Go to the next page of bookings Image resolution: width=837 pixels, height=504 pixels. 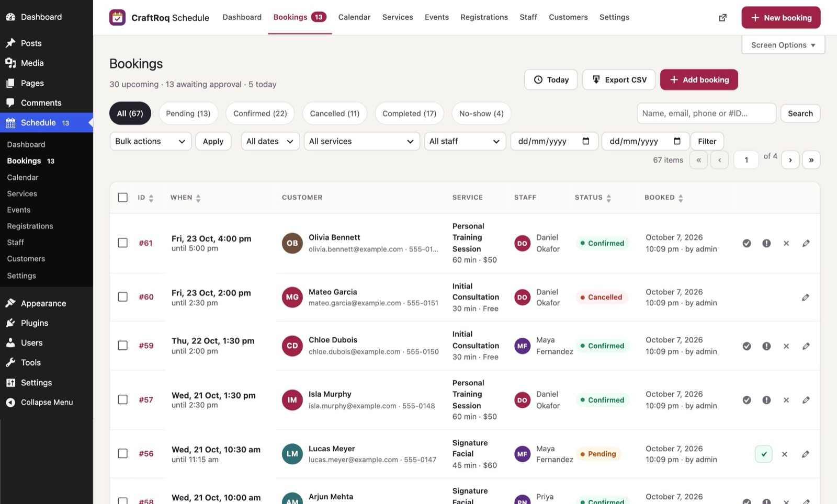pyautogui.click(x=790, y=160)
